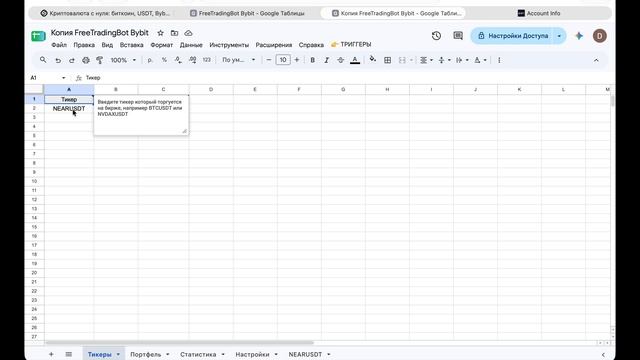Toggle bold formatting
Image resolution: width=640 pixels, height=360 pixels.
point(313,60)
